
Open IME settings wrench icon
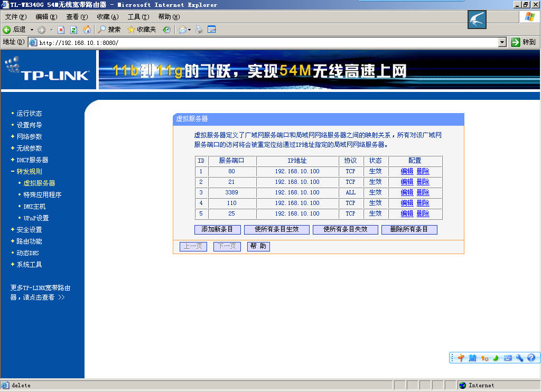click(x=519, y=358)
